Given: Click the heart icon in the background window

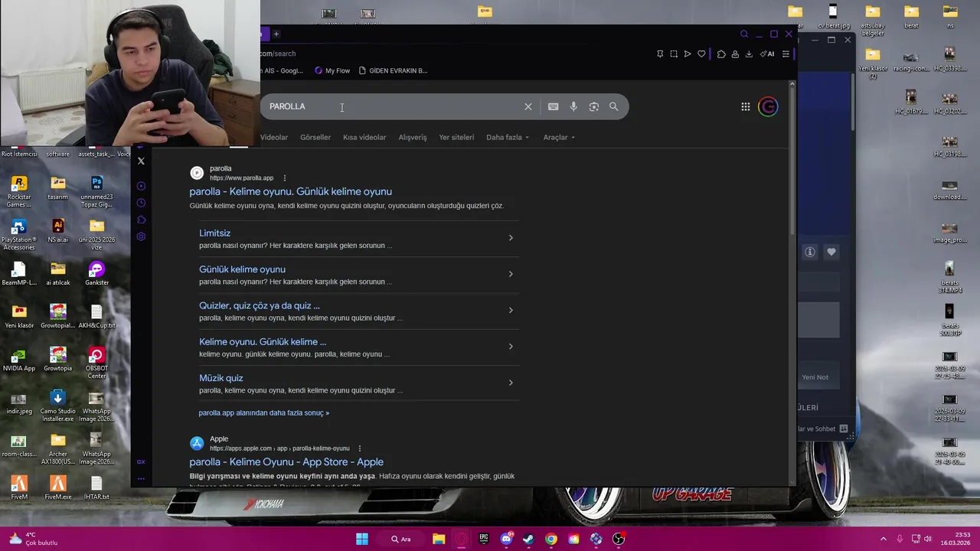Looking at the screenshot, I should (831, 252).
